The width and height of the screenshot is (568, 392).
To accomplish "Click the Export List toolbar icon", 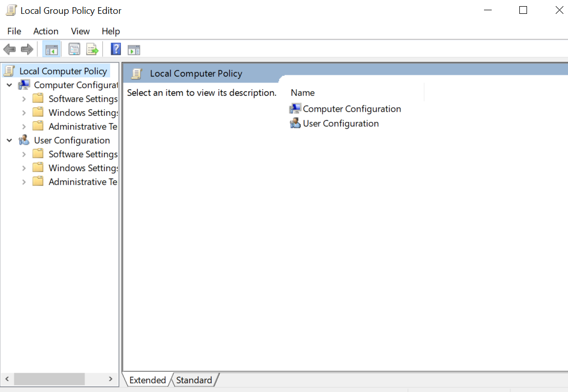I will 92,50.
